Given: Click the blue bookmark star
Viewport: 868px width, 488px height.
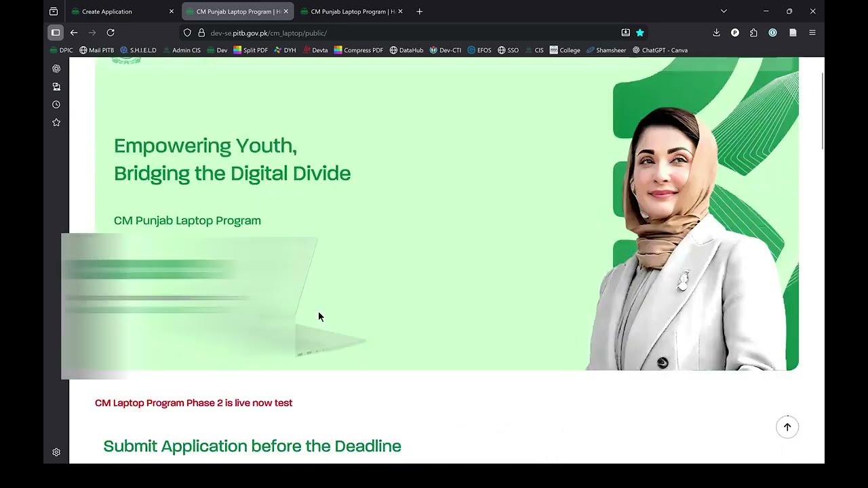Looking at the screenshot, I should tap(639, 33).
